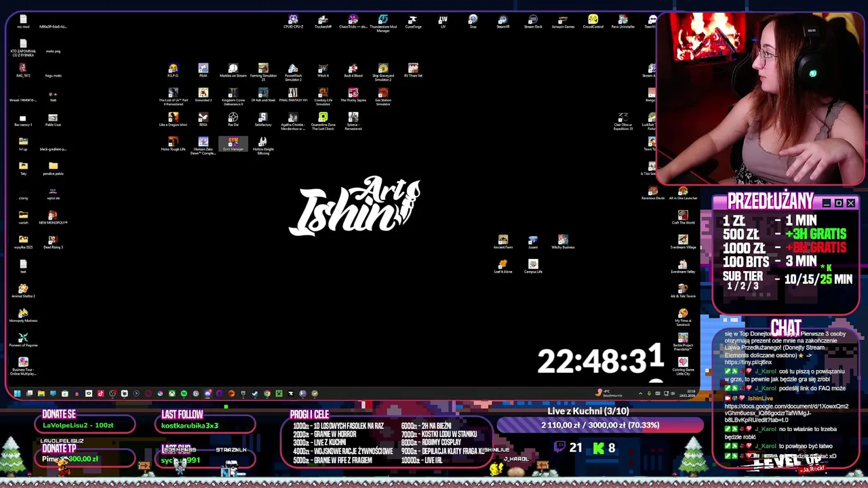Open the SteamVR shortcut
Screen dimensions: 868x488
tap(503, 21)
